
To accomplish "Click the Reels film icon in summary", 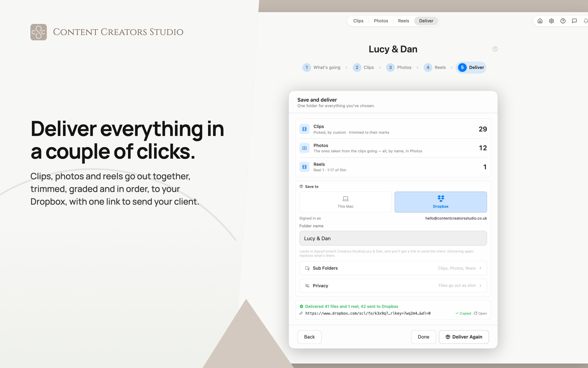I will tap(304, 167).
